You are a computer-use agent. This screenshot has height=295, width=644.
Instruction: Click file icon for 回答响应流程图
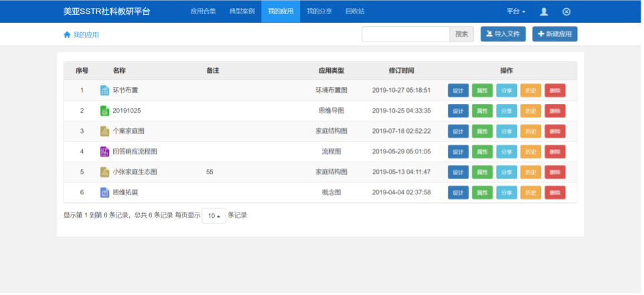(x=104, y=152)
